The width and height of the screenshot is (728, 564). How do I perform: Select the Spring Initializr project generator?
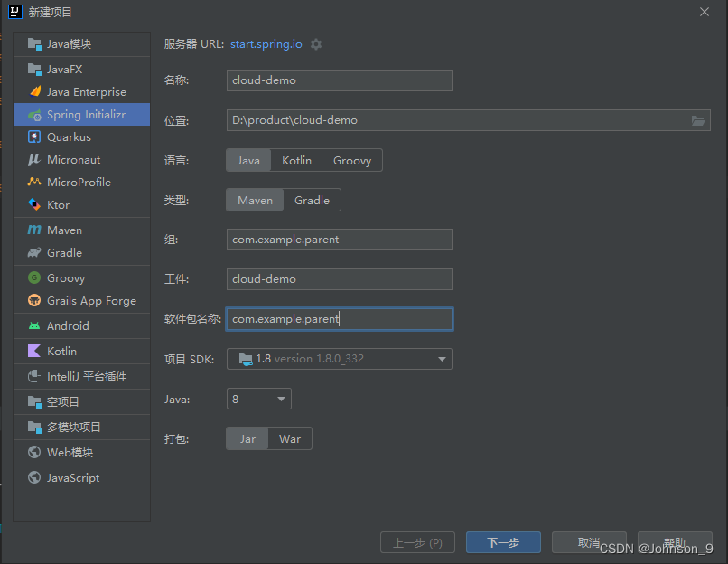tap(81, 114)
